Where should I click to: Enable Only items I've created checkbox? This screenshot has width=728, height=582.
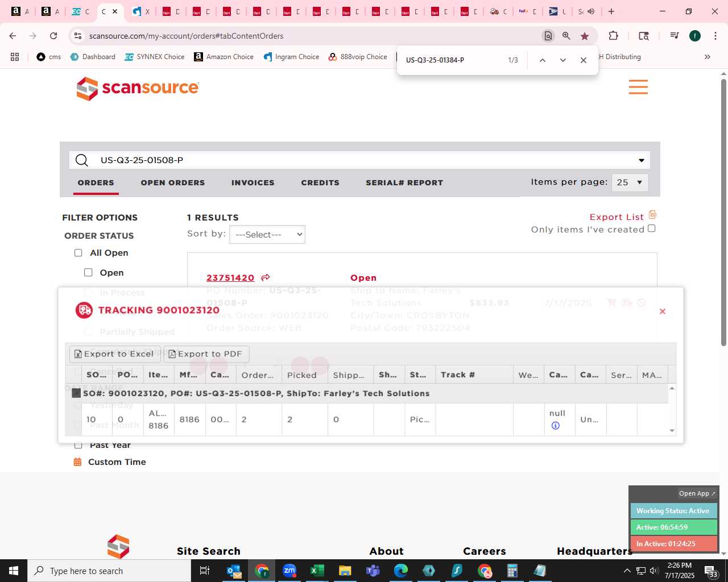click(x=652, y=228)
